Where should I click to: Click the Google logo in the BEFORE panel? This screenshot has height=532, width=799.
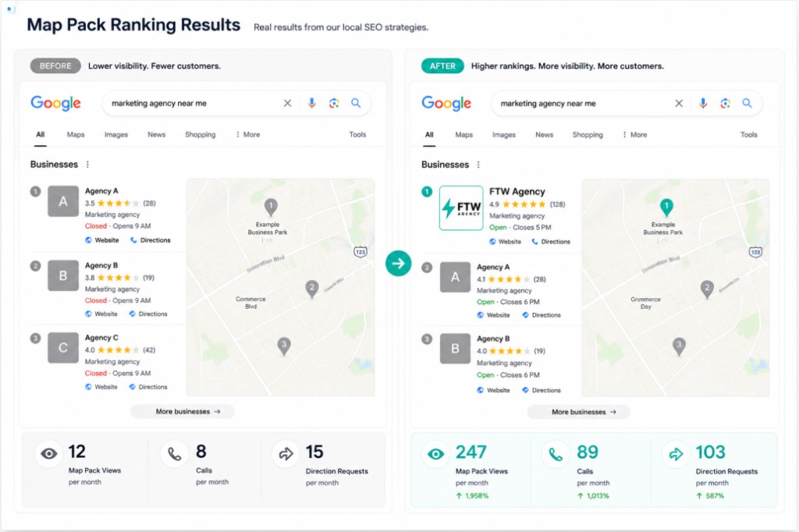point(55,104)
